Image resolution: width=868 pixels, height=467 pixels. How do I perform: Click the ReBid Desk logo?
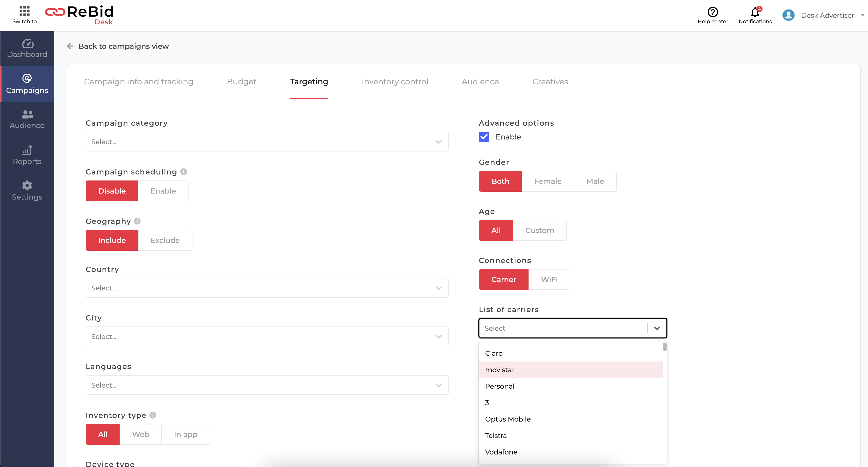(80, 15)
